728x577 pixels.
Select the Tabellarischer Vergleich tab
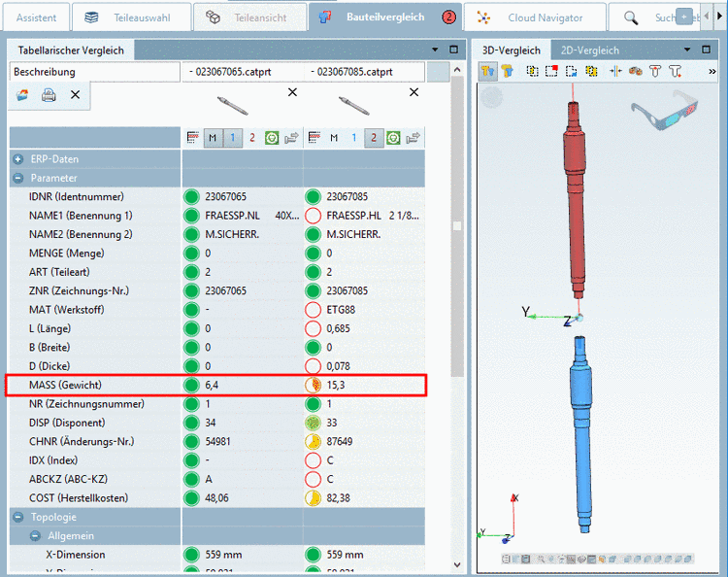point(71,51)
